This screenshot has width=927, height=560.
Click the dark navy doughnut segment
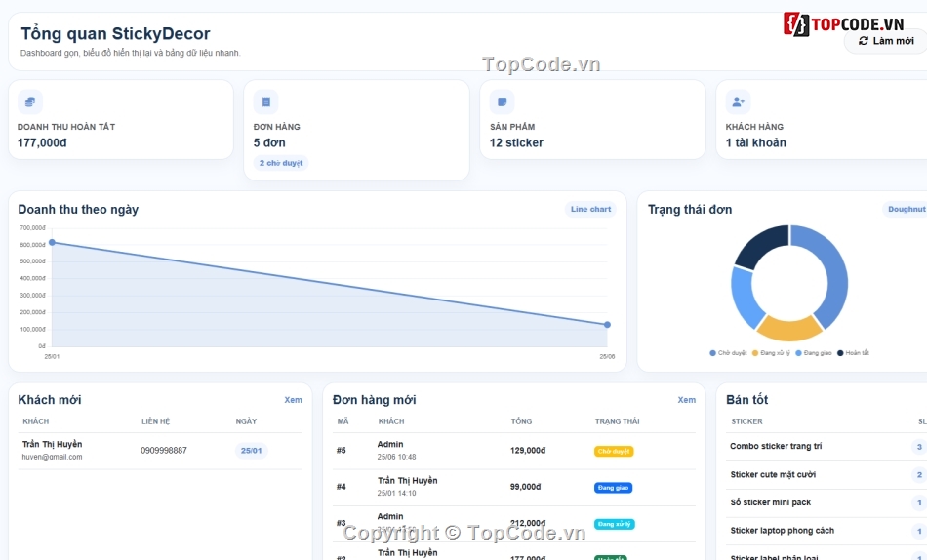(x=763, y=247)
